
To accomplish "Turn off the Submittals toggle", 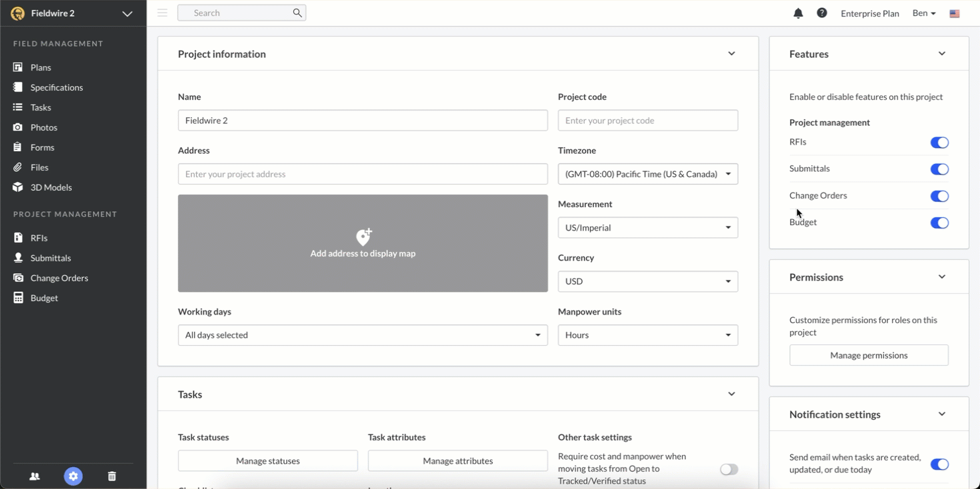I will 939,169.
